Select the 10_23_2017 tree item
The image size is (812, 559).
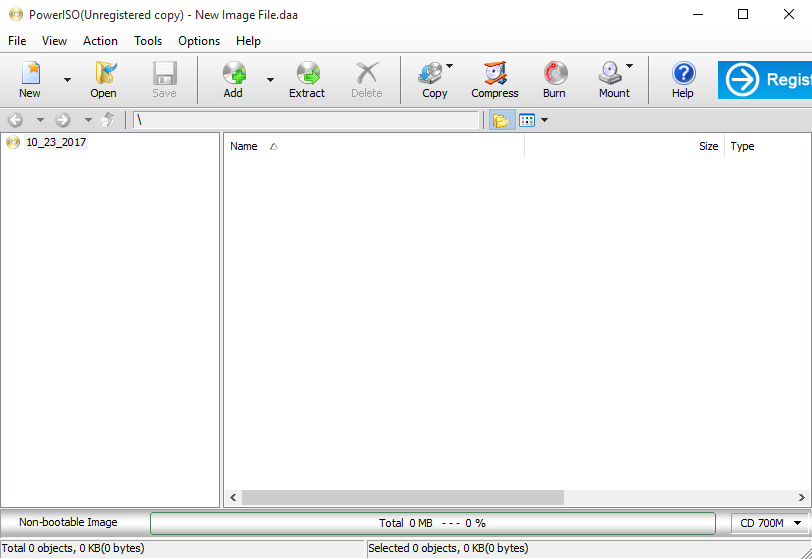(x=56, y=142)
